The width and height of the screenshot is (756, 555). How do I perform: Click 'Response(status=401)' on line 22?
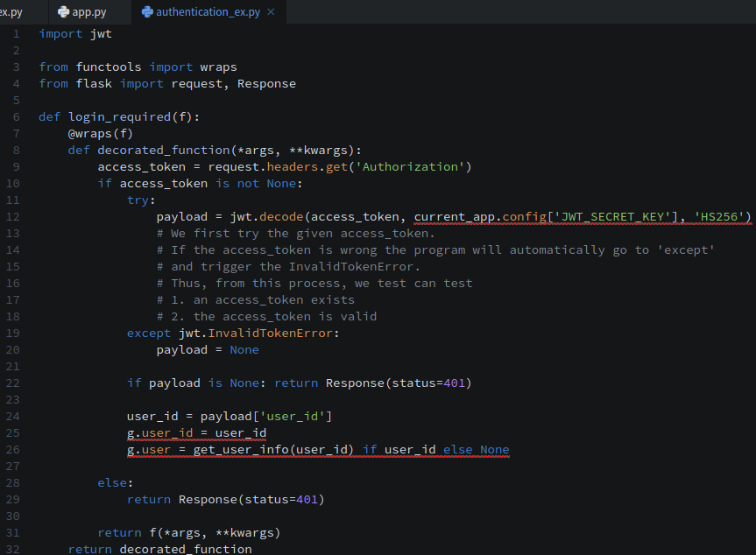pos(399,383)
